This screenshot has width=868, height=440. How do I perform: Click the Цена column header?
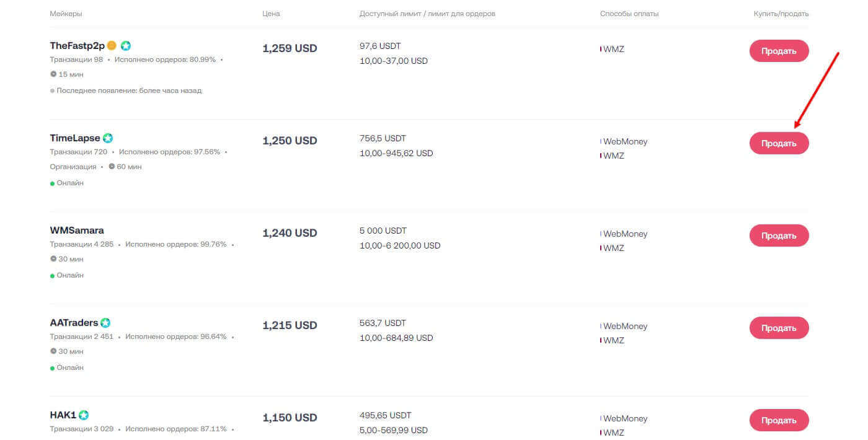coord(271,14)
